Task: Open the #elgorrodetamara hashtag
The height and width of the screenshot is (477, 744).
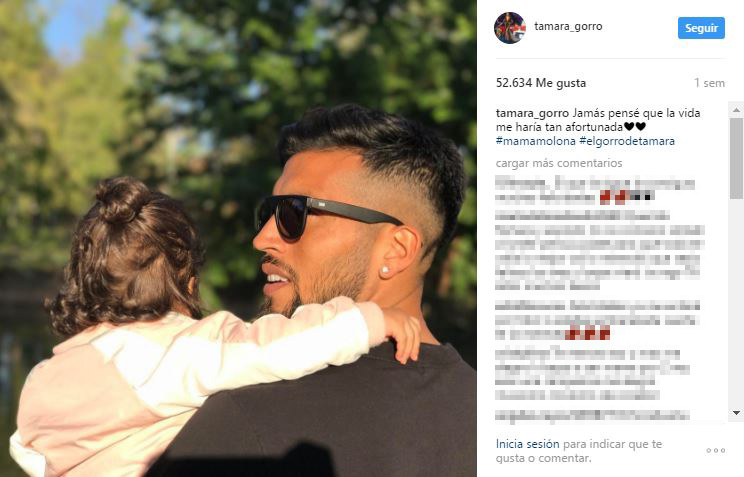Action: pyautogui.click(x=627, y=141)
